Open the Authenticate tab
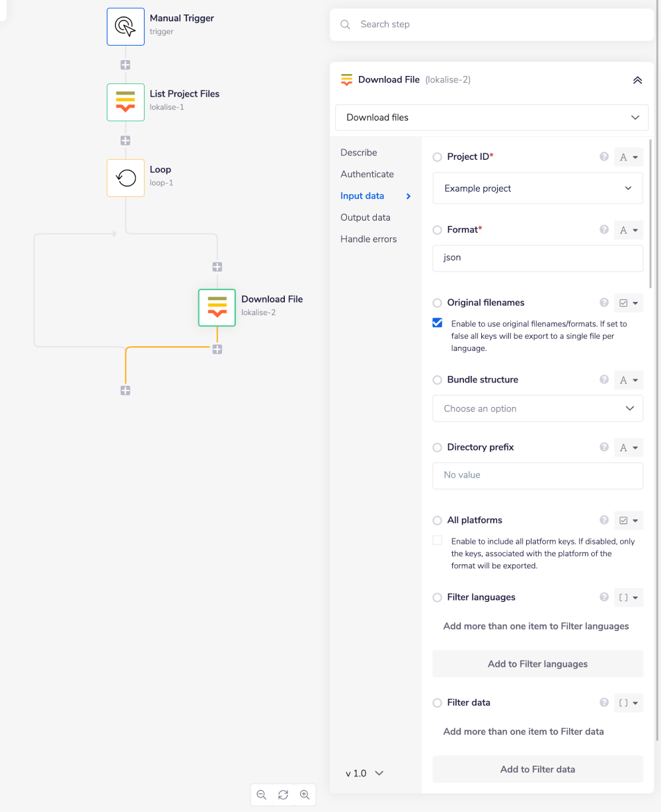 pyautogui.click(x=367, y=174)
